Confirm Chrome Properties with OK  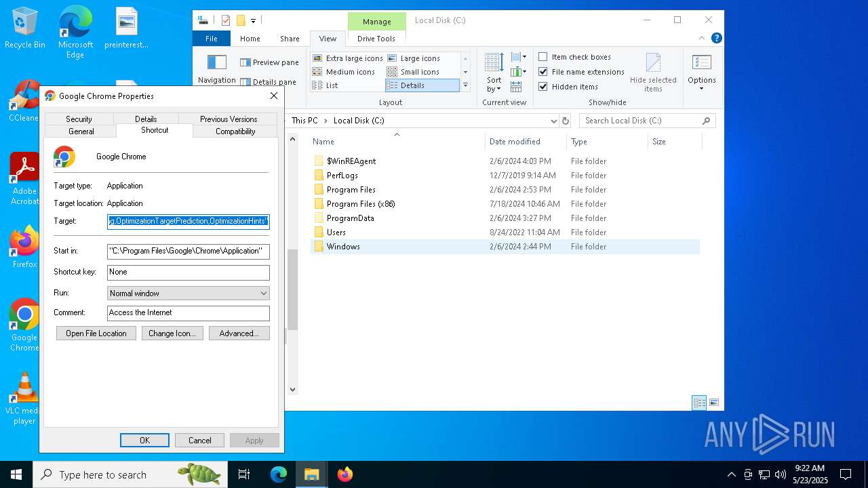coord(144,441)
